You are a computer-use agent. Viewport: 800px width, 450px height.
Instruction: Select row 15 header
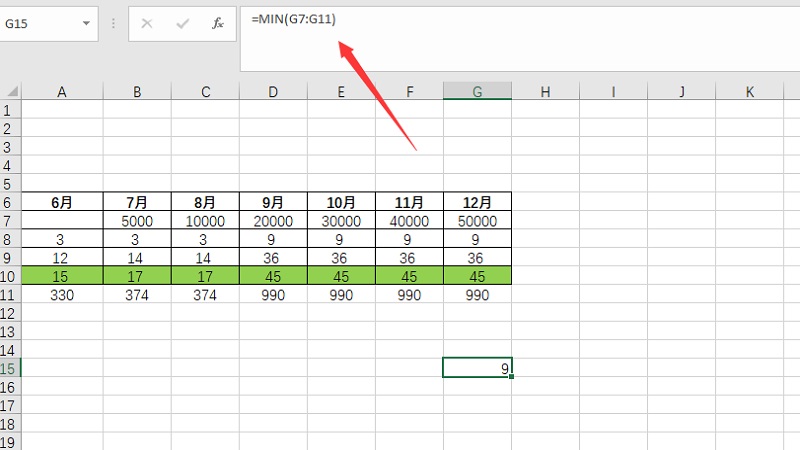click(x=10, y=368)
